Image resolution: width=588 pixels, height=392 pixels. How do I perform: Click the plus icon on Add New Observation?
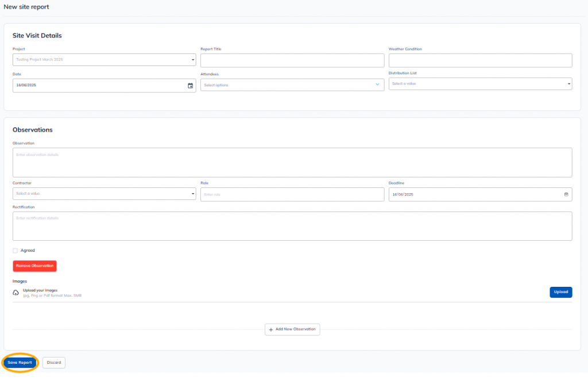pos(271,329)
